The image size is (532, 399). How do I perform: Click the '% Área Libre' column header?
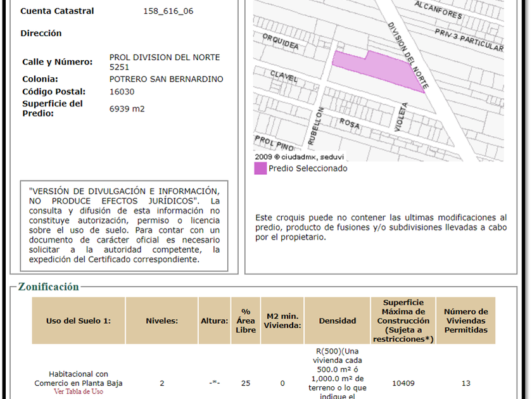point(246,320)
